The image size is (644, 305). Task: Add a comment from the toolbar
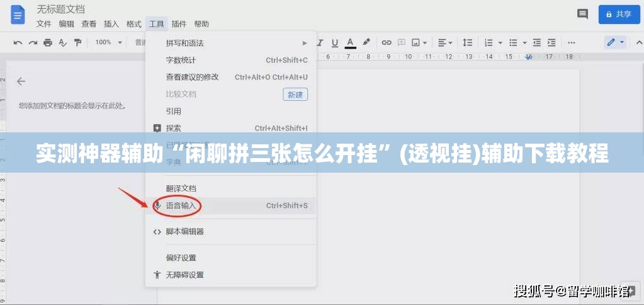pos(401,42)
